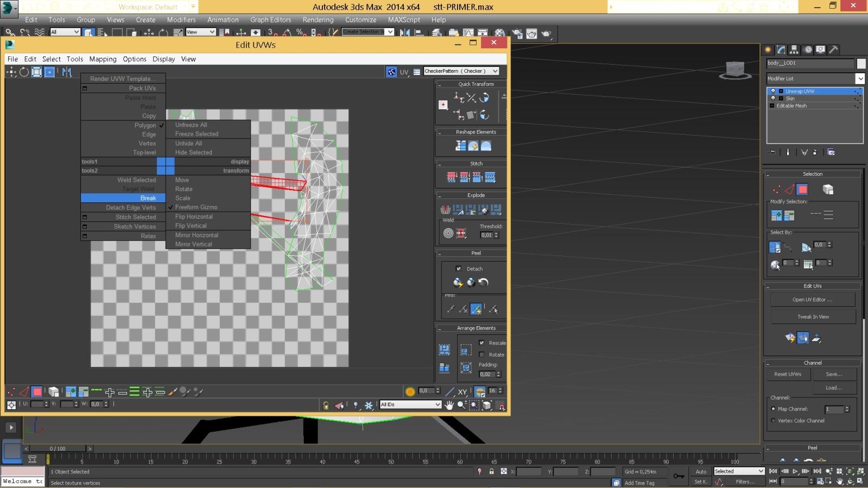Select Vertex sub-object mode in Edit UVWs bottom bar
The width and height of the screenshot is (868, 488).
[x=11, y=391]
